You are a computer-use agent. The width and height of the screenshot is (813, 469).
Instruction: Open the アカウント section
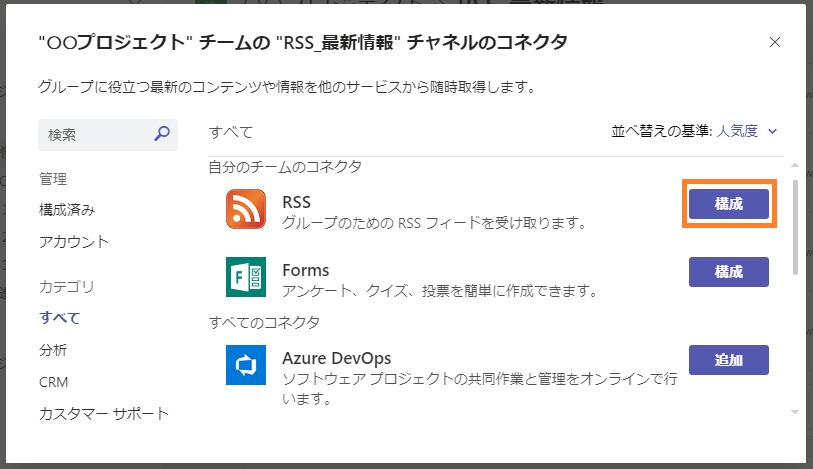pyautogui.click(x=74, y=241)
